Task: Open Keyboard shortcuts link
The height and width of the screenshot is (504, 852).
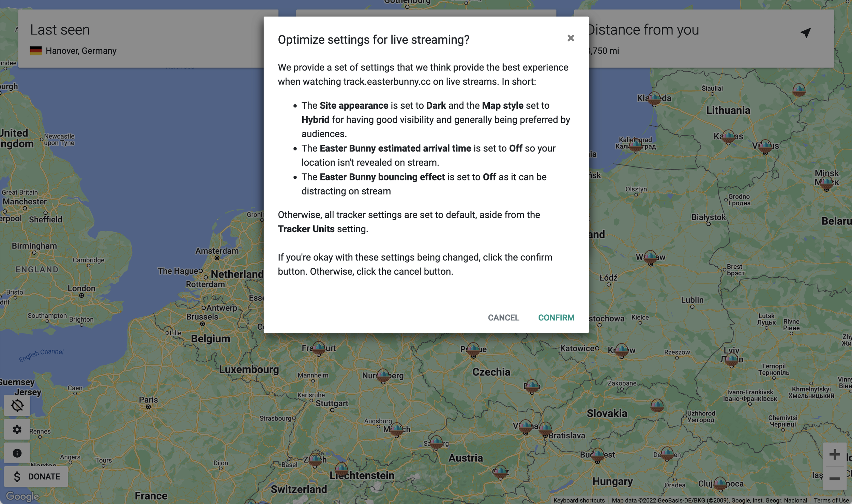Action: (579, 500)
